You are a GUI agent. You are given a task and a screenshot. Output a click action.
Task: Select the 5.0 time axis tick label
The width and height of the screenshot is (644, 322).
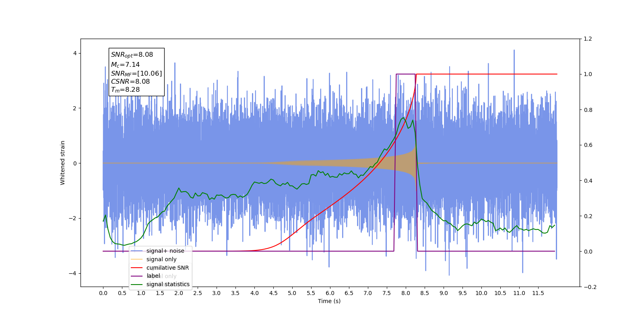292,293
